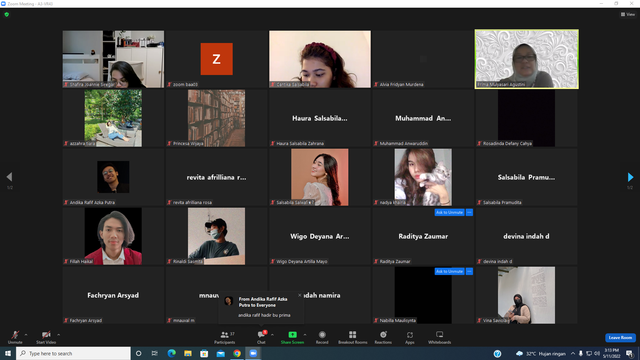Open Microsoft Edge from taskbar
The image size is (640, 360).
171,353
